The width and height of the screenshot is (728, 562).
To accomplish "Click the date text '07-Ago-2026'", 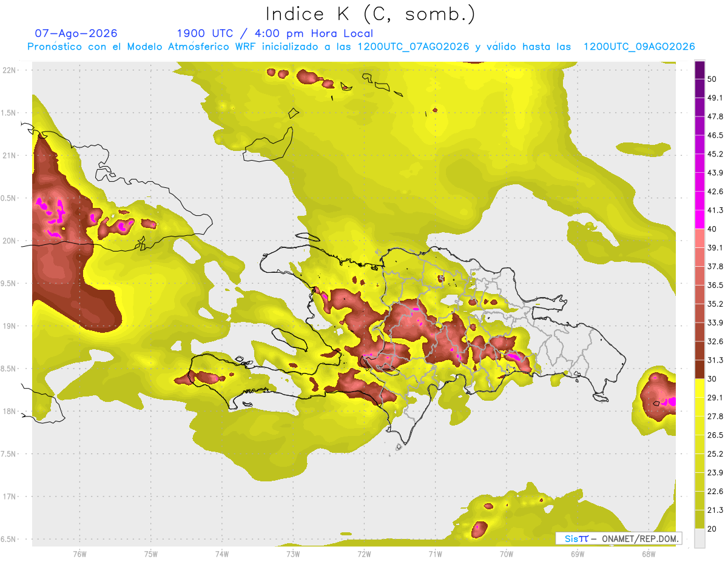I will tap(76, 33).
